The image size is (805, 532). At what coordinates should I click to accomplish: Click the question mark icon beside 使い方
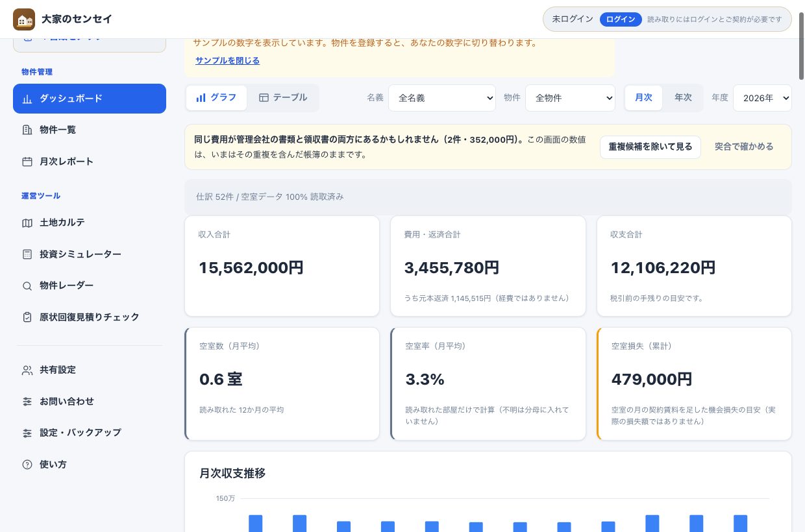tap(27, 465)
